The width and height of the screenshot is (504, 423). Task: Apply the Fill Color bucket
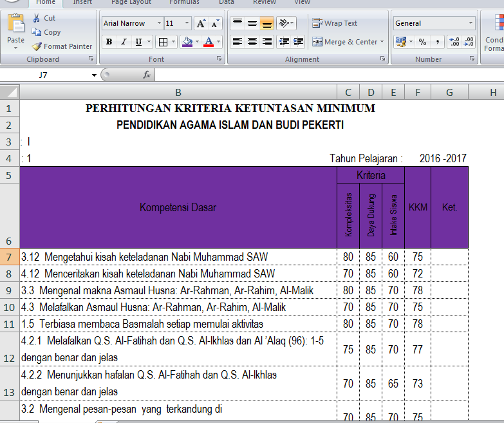[187, 42]
